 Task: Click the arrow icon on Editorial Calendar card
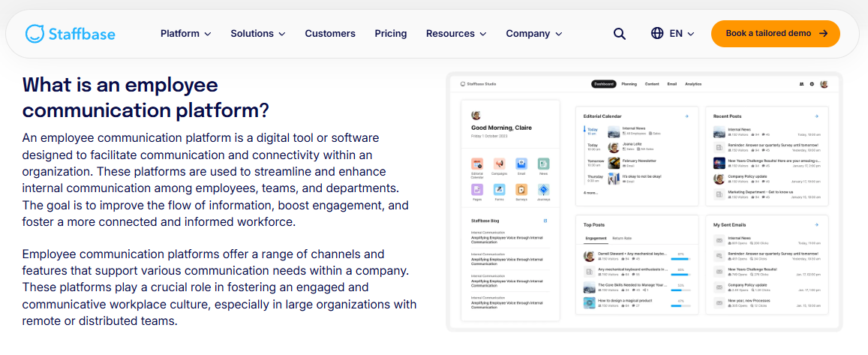point(686,116)
